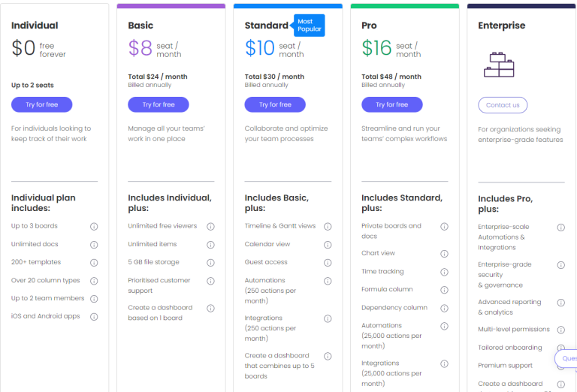Screen dimensions: 577x392
Task: Click Contact us for Enterprise plan
Action: (x=503, y=105)
